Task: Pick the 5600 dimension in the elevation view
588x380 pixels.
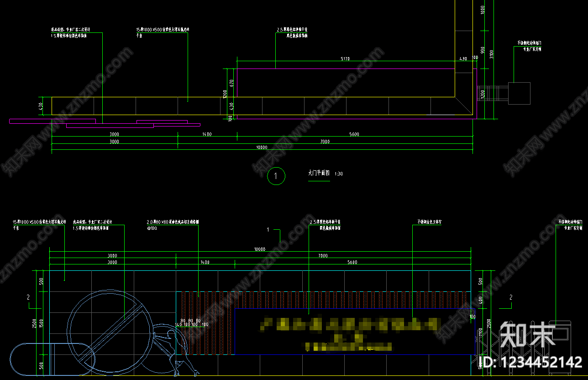Action: [352, 262]
